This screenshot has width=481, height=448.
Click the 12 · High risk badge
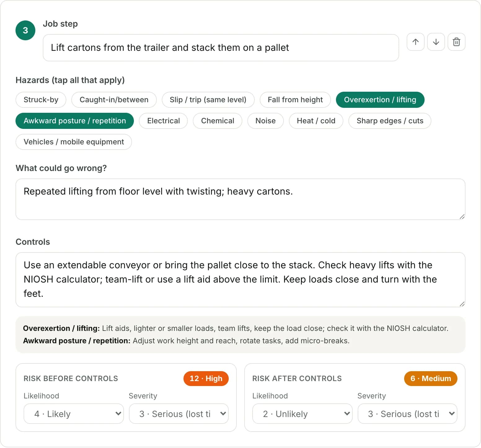[206, 379]
